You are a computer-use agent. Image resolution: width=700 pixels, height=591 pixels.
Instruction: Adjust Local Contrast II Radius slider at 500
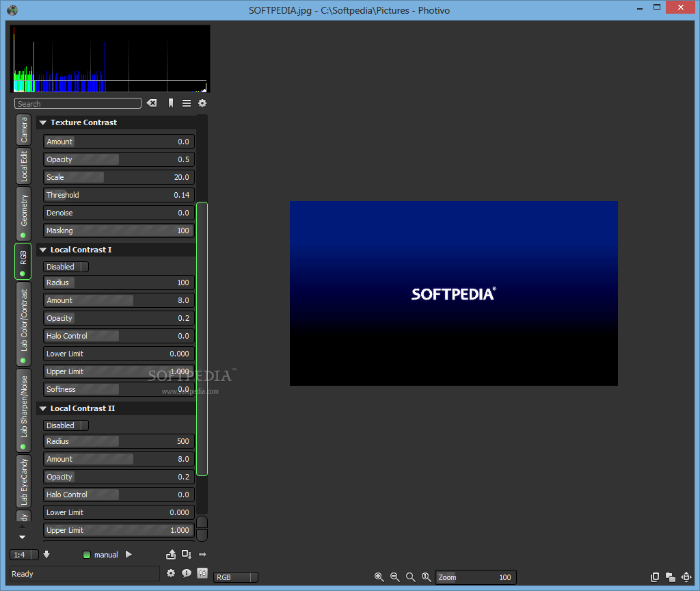119,441
